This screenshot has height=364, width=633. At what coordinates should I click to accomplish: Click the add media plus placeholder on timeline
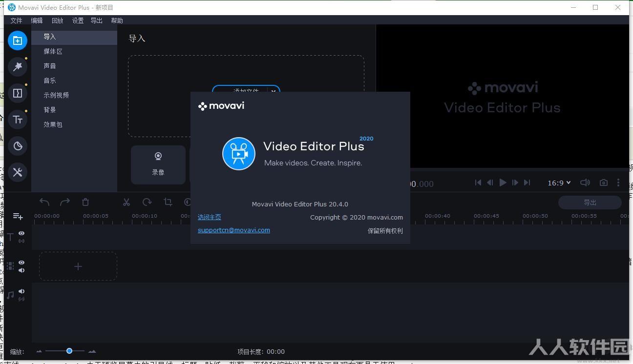78,266
